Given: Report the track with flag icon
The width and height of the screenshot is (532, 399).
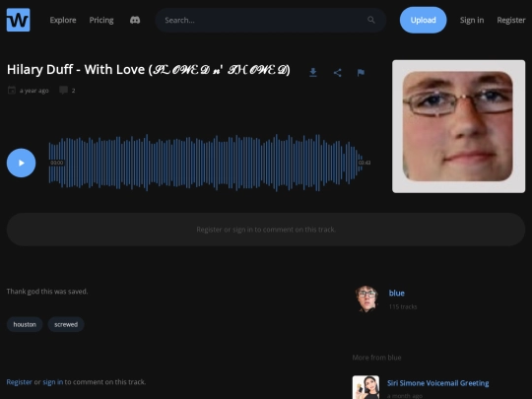Looking at the screenshot, I should click(361, 73).
